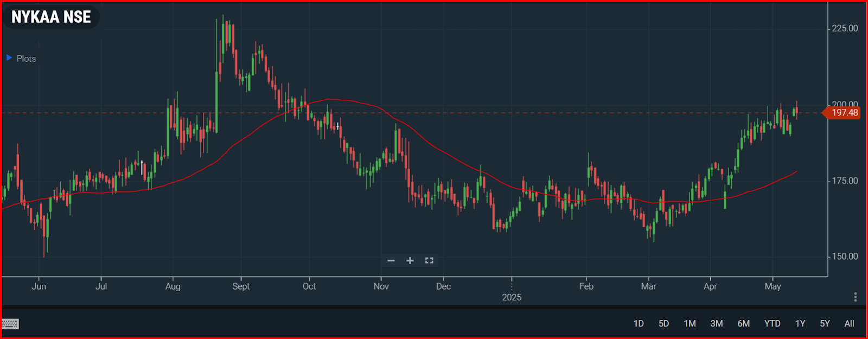The height and width of the screenshot is (339, 868).
Task: Click the Sept label on time axis
Action: [241, 286]
